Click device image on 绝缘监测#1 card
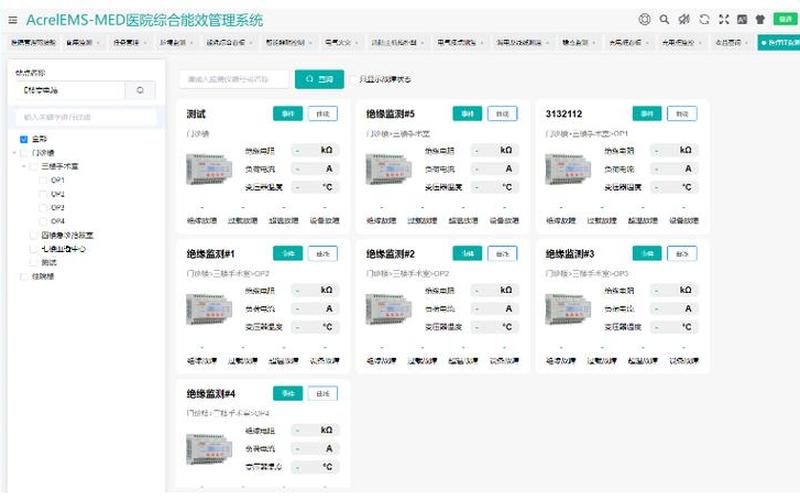Image resolution: width=800 pixels, height=500 pixels. (209, 309)
